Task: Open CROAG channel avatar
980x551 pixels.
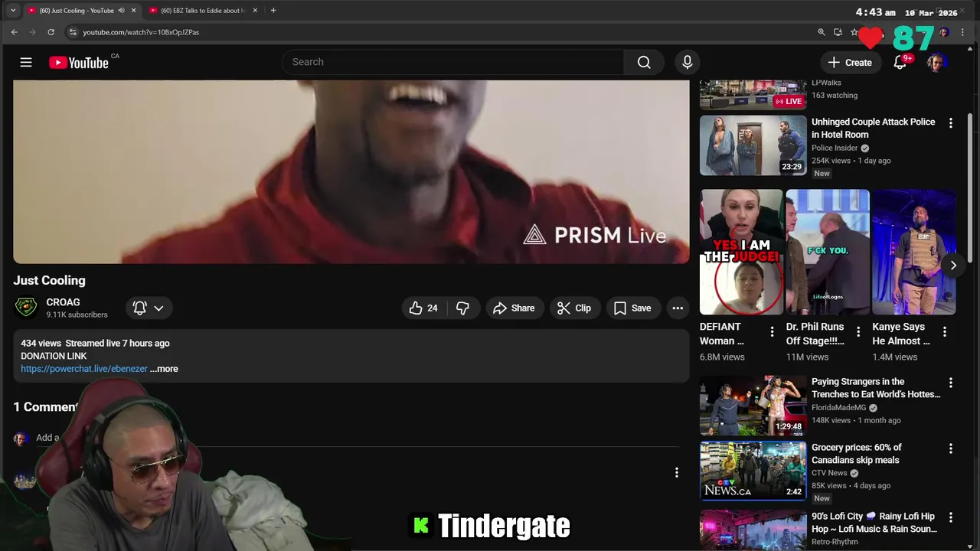Action: (26, 308)
